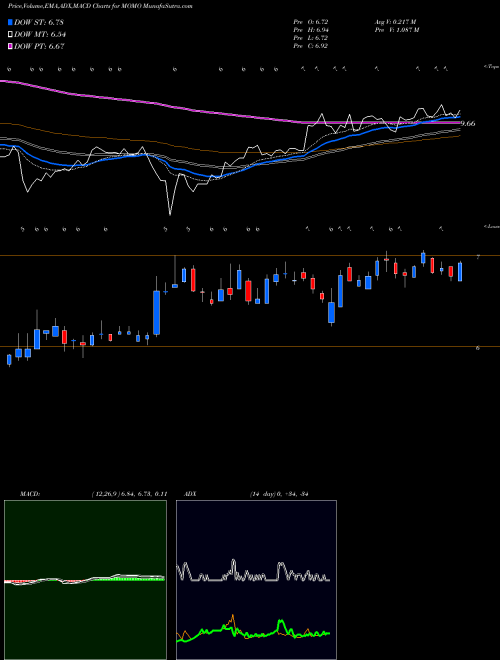
Task: Select the 'DOW MT: 6.54' legend label
Action: point(40,34)
